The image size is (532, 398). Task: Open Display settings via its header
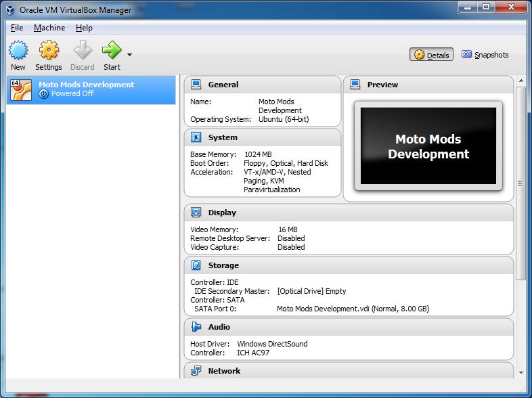pos(222,213)
